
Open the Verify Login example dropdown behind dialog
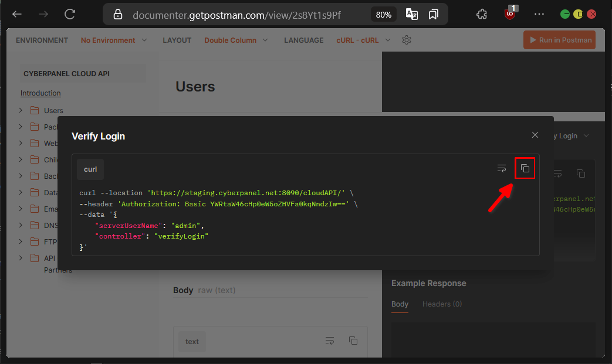tap(572, 135)
